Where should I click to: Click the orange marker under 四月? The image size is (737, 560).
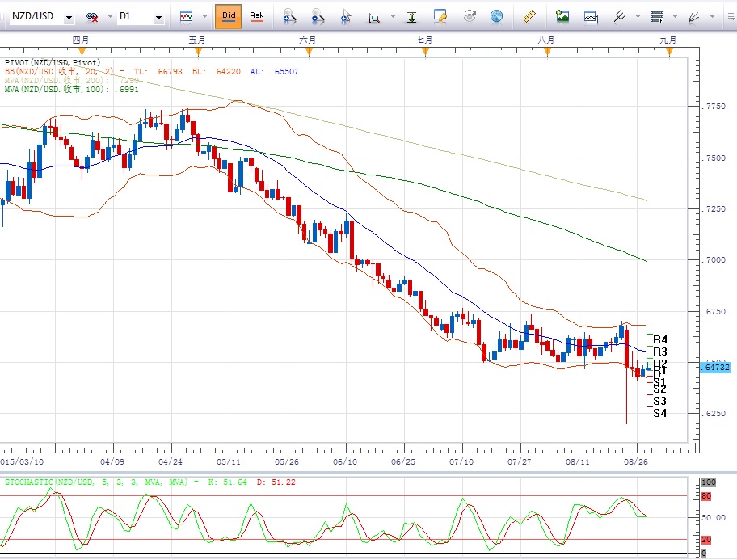[x=82, y=52]
